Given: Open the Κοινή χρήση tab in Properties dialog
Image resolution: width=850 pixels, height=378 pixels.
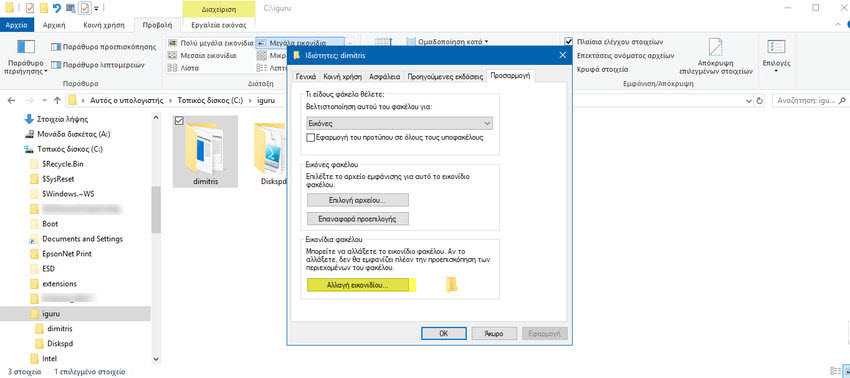Looking at the screenshot, I should 343,77.
